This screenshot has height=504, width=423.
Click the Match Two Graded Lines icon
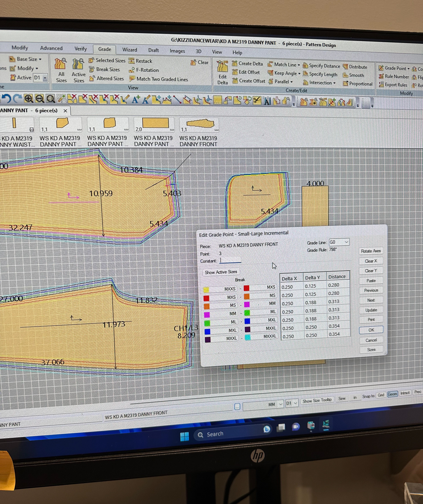click(x=132, y=79)
